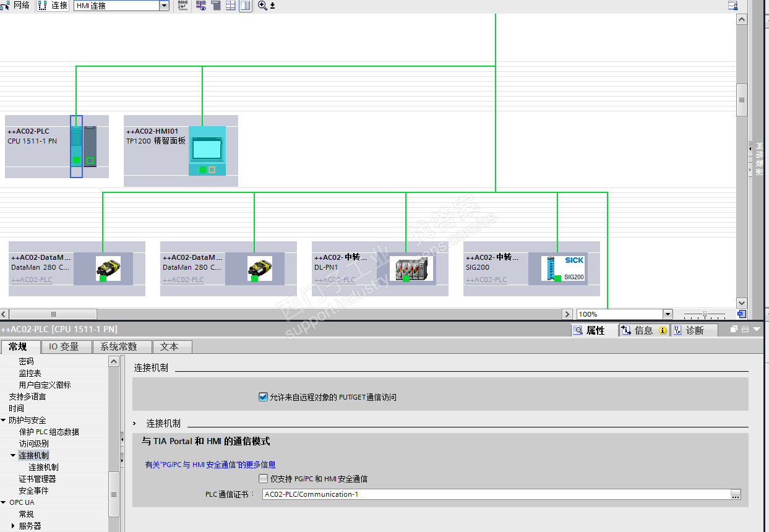Image resolution: width=769 pixels, height=532 pixels.
Task: Click the highlight connections eye icon
Action: [201, 6]
